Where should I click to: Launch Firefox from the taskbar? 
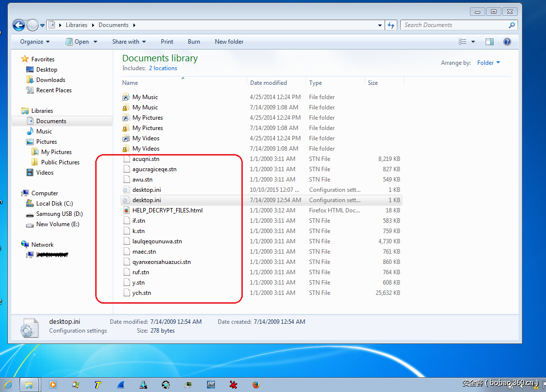pos(256,385)
